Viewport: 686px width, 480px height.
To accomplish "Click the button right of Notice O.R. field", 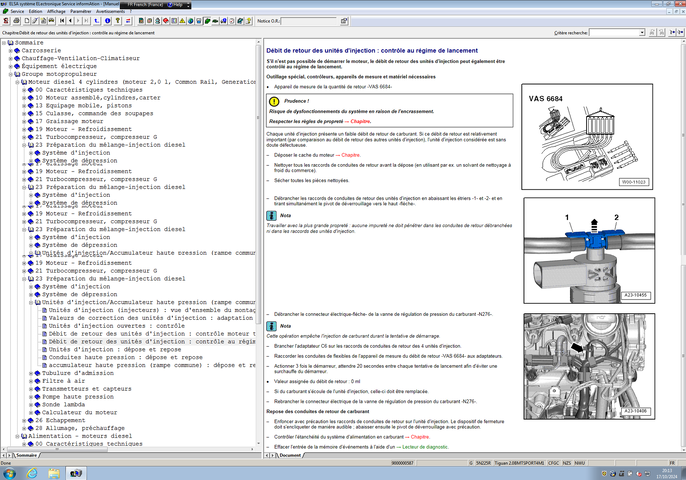I will click(x=344, y=21).
